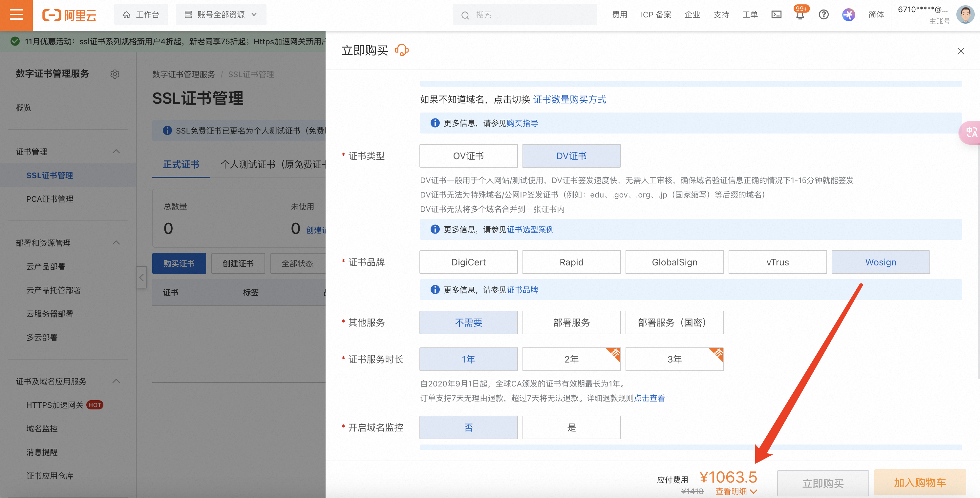
Task: Open the hamburger navigation menu
Action: pos(16,15)
